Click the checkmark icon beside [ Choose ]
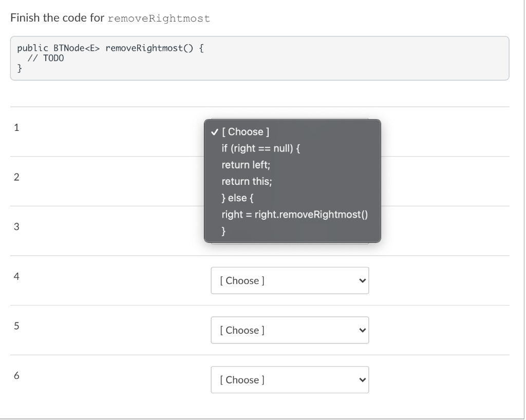Screen dimensions: 526x420 point(214,131)
